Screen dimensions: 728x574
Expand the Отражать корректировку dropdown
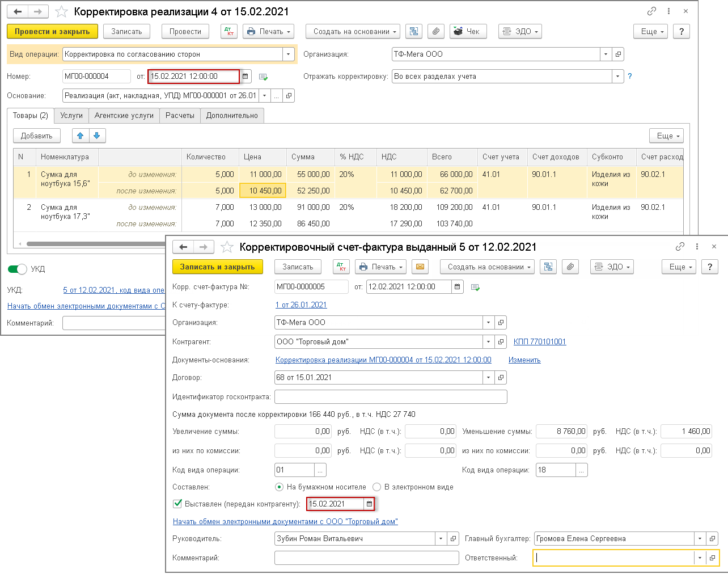tap(617, 76)
